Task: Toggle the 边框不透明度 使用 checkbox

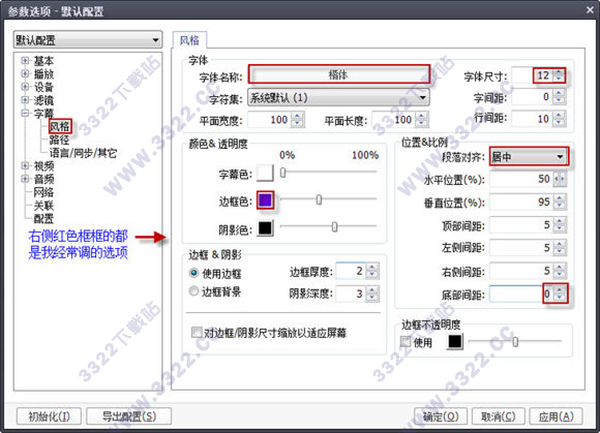Action: (x=405, y=342)
